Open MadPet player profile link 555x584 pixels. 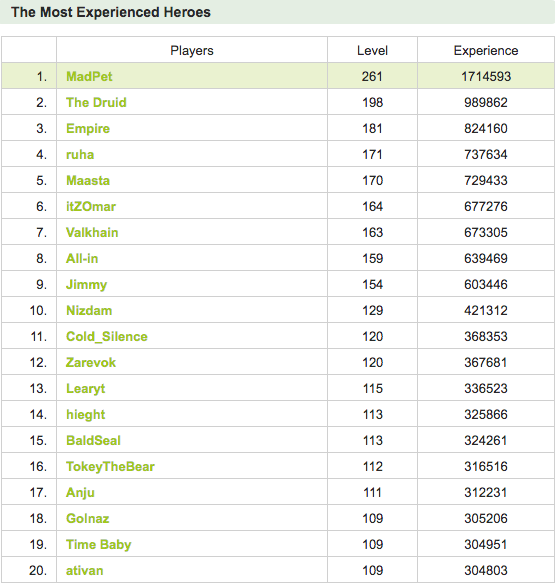(x=89, y=76)
